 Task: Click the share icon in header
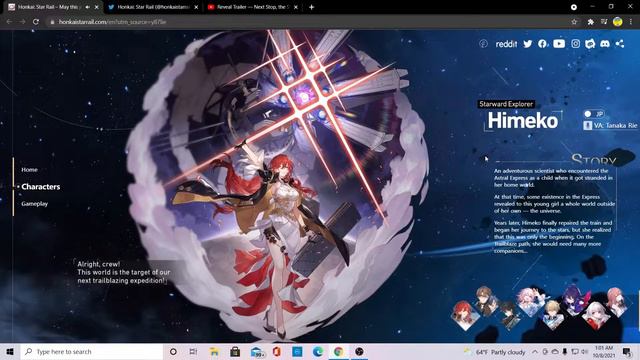[x=620, y=44]
